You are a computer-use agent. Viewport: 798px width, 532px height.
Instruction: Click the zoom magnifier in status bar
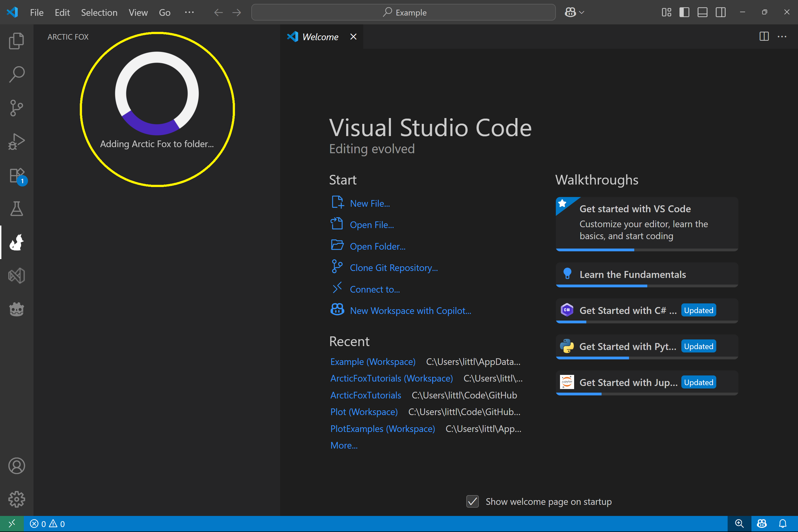[739, 524]
